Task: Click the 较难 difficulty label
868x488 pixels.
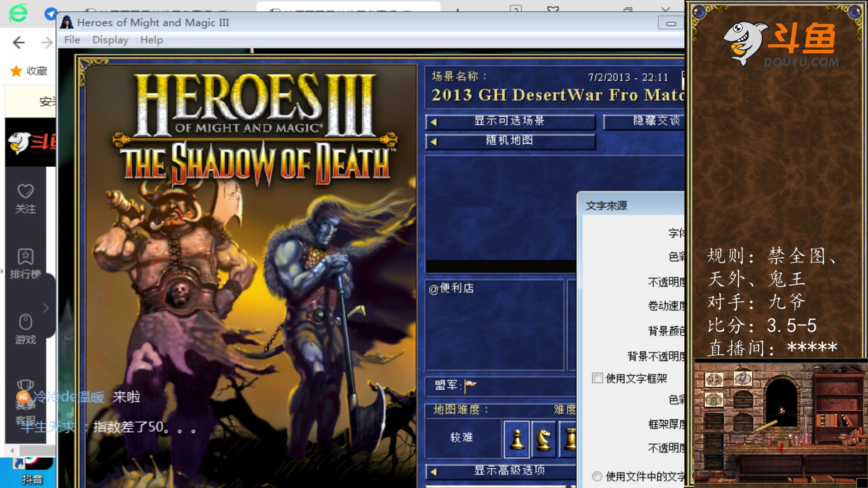Action: tap(462, 437)
